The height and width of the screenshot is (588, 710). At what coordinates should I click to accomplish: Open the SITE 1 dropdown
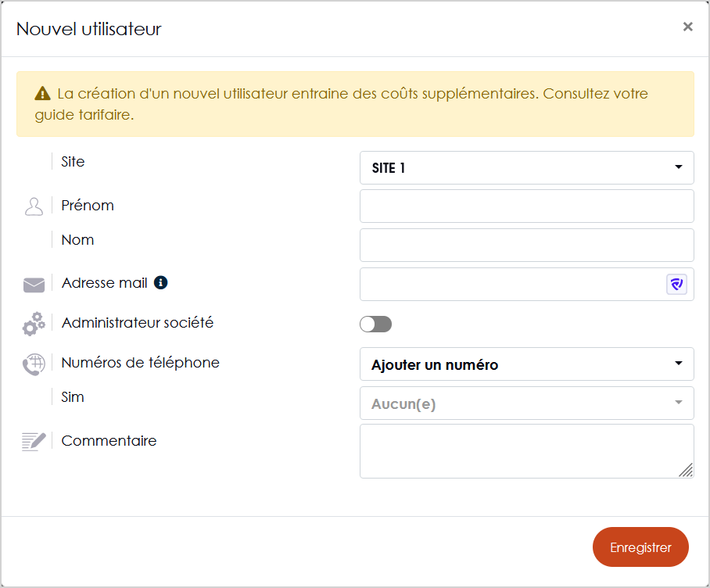(x=526, y=167)
